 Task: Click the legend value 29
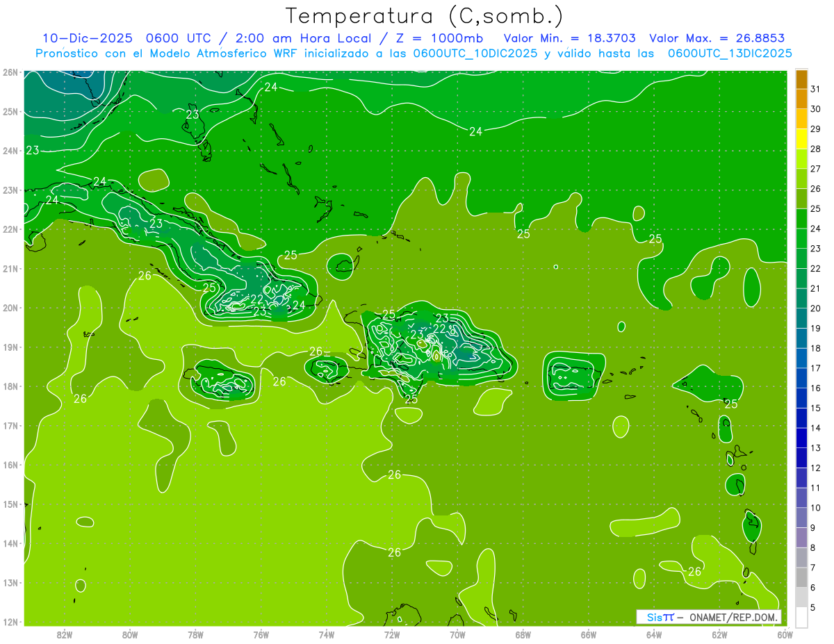tap(815, 129)
